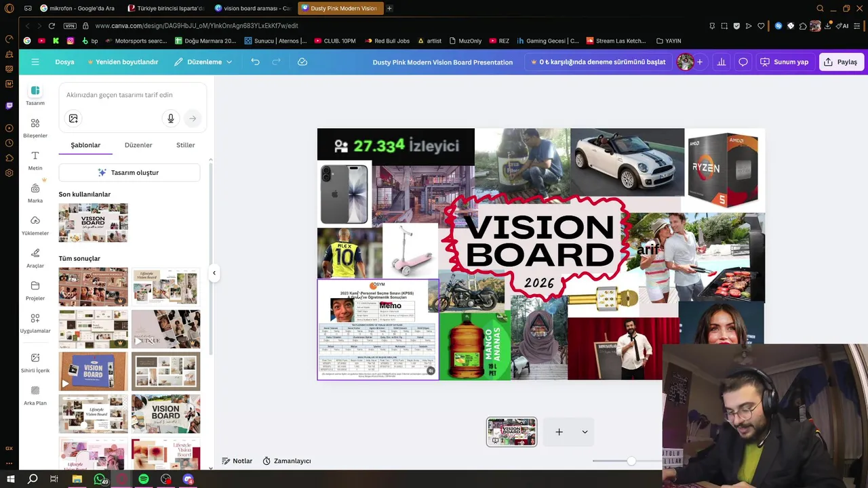Open the Uygulamalar apps panel
The height and width of the screenshot is (488, 868).
(x=35, y=323)
